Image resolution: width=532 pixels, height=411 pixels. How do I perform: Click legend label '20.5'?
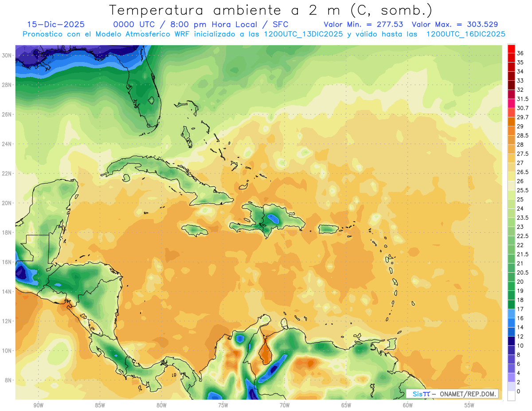[523, 273]
